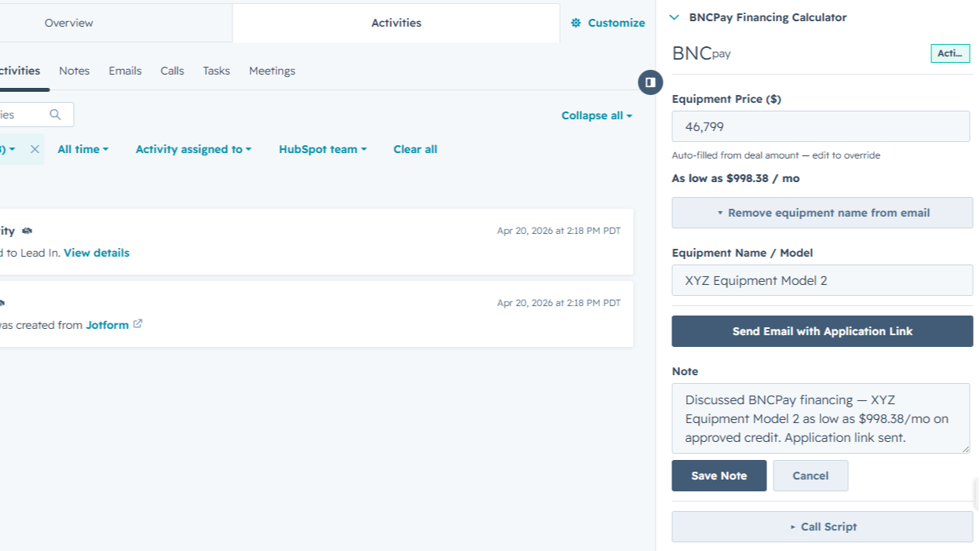Click the BNCpay logo
The image size is (980, 551).
701,53
